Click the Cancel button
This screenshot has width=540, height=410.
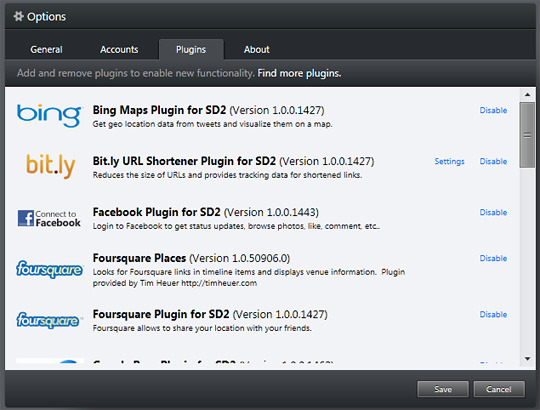(499, 389)
